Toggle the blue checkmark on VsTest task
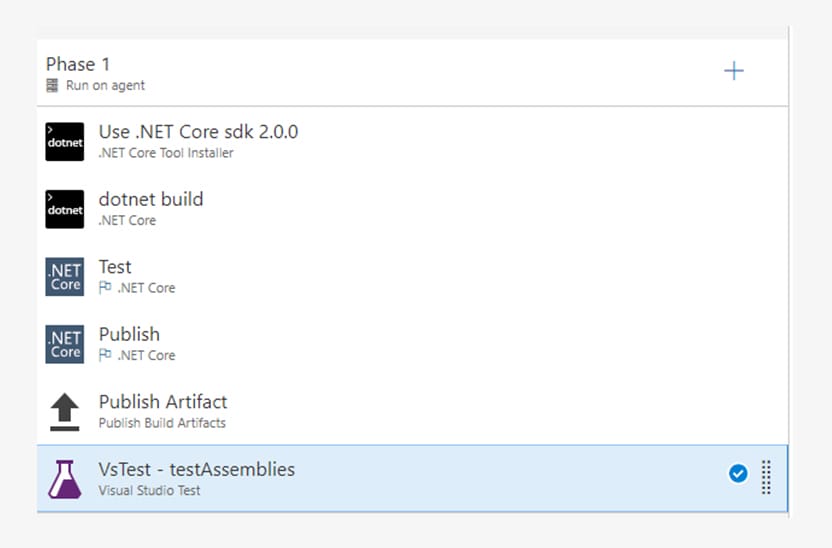832x548 pixels. [x=738, y=473]
